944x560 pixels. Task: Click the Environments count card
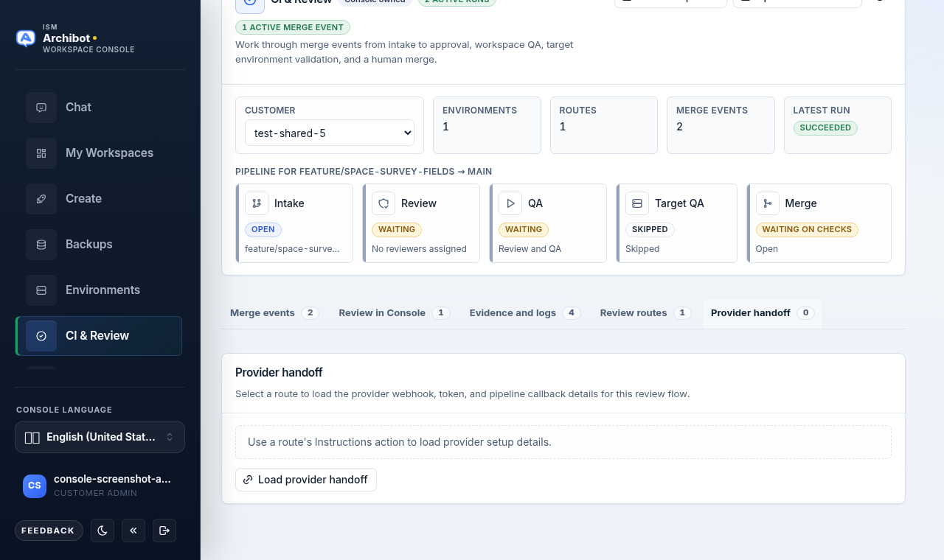(x=487, y=125)
